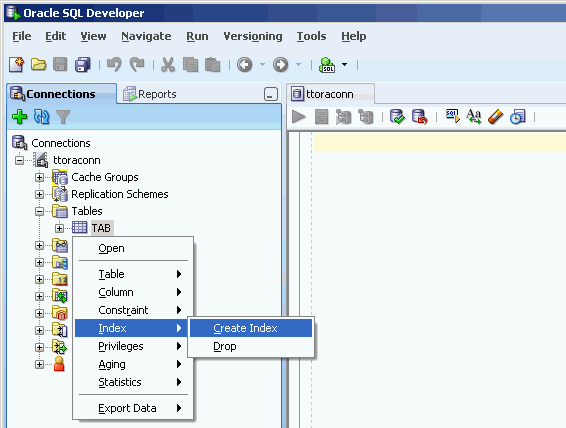
Task: Click the Undo toolbar icon
Action: [x=114, y=65]
